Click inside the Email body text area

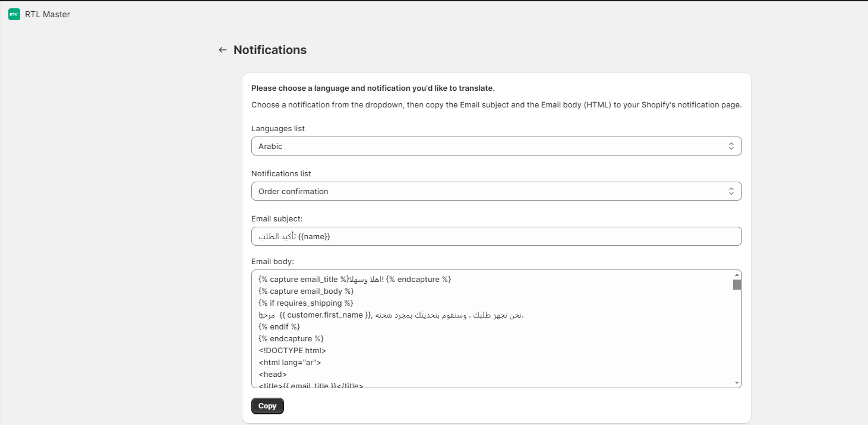[x=492, y=329]
